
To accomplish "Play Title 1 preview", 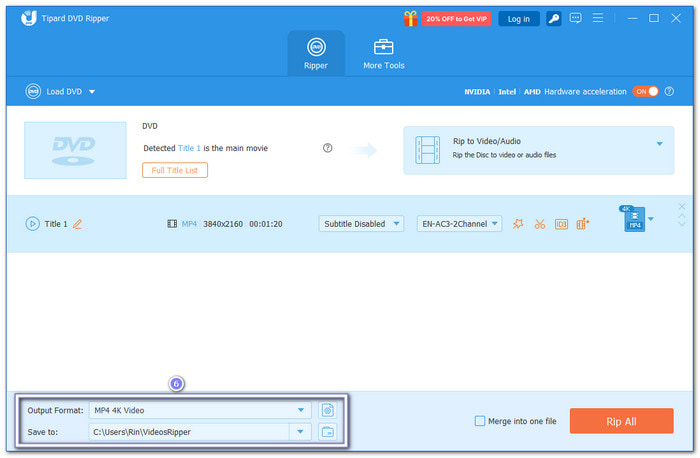I will coord(33,224).
